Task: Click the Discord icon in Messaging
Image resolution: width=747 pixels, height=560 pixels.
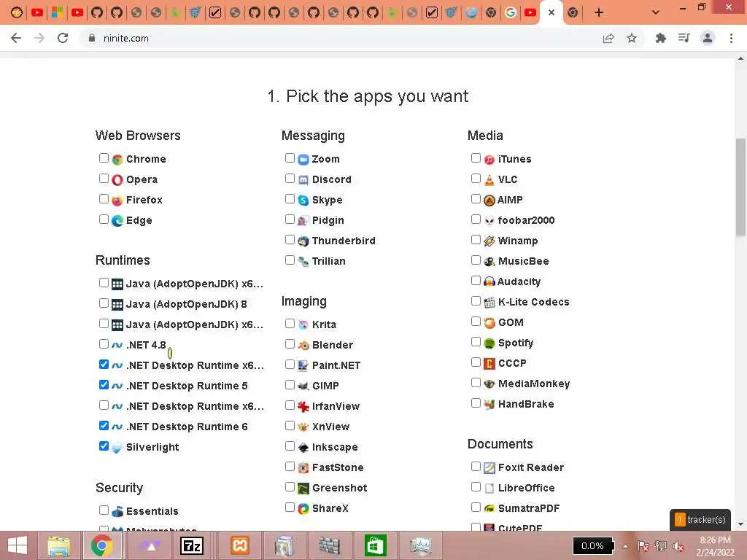Action: point(303,180)
